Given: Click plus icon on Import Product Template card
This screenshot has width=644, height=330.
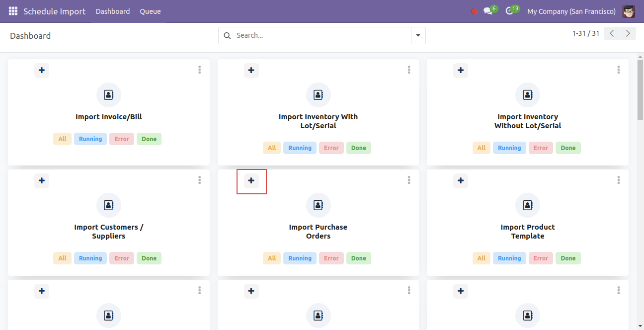Looking at the screenshot, I should [461, 181].
